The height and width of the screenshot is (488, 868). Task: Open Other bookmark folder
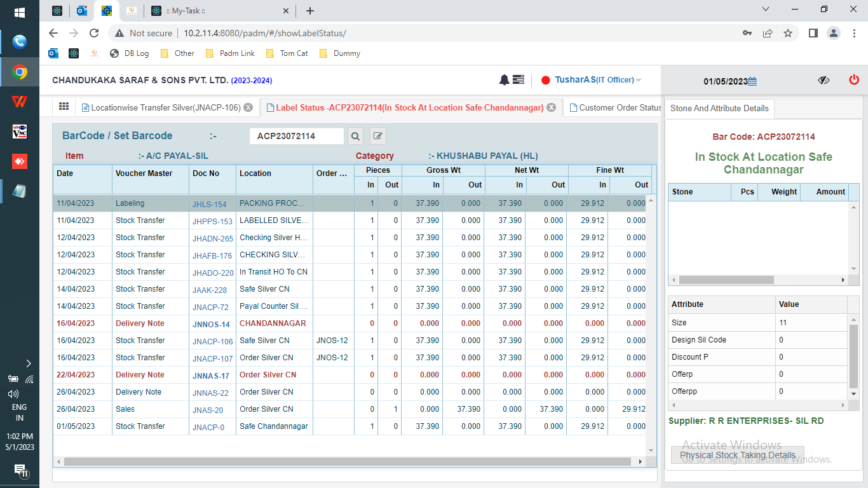(177, 53)
